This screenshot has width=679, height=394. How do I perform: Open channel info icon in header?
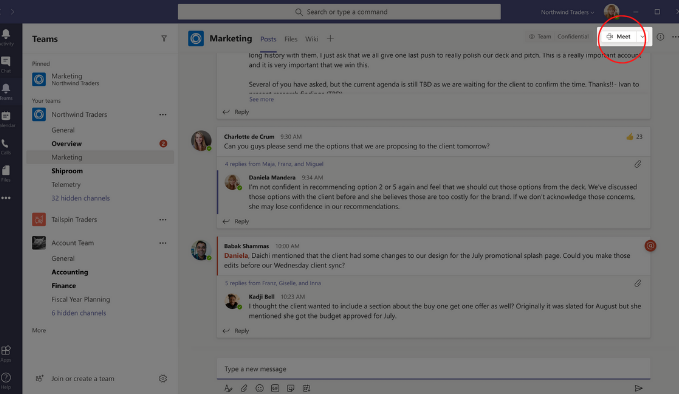click(x=660, y=37)
